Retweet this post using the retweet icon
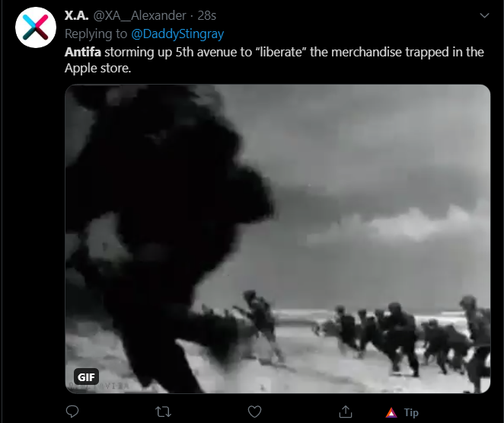The width and height of the screenshot is (504, 423). point(163,412)
